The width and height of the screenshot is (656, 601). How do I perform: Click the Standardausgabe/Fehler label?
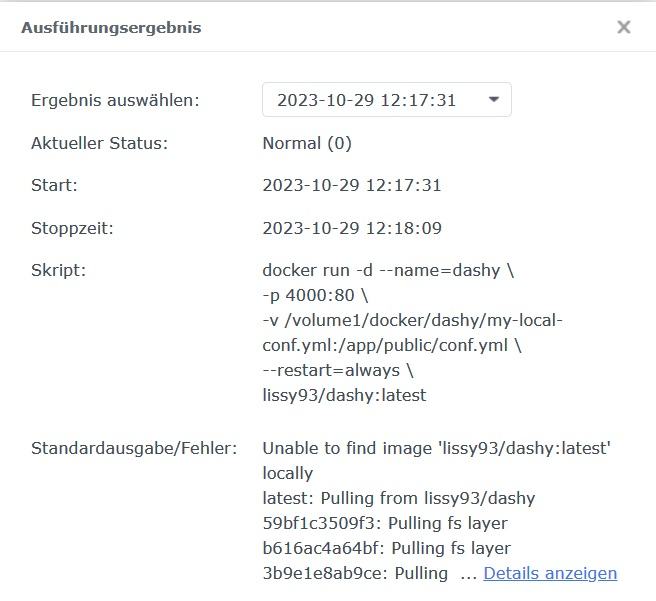tap(134, 448)
